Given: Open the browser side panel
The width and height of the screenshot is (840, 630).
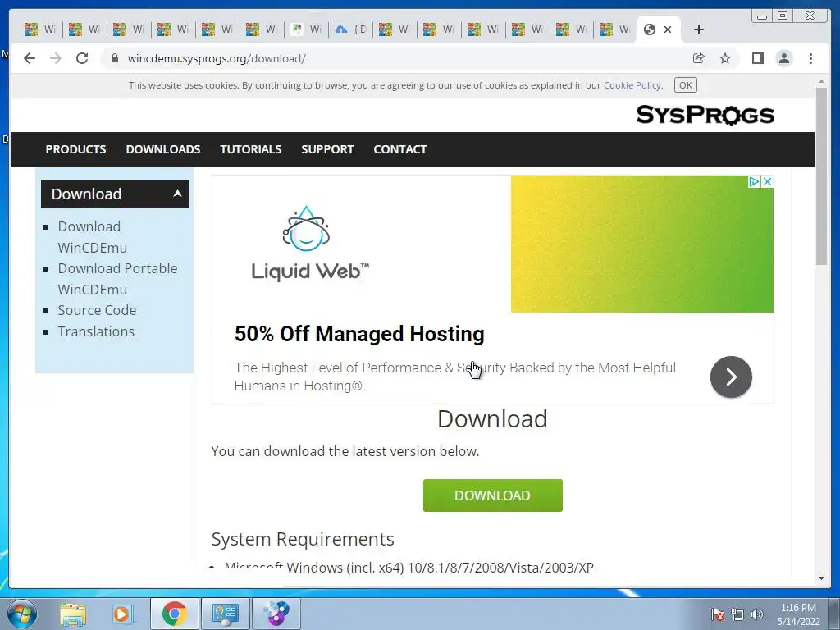Looking at the screenshot, I should pos(757,58).
